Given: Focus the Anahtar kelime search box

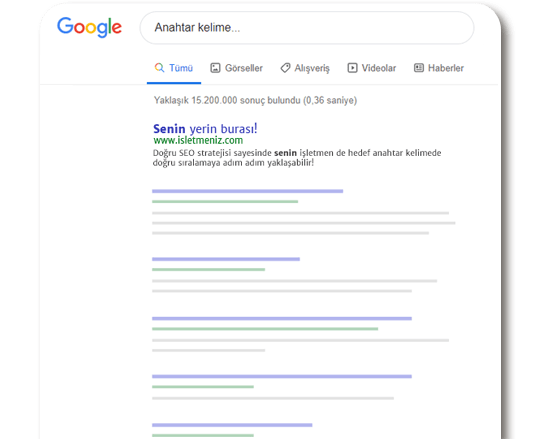Looking at the screenshot, I should 307,27.
